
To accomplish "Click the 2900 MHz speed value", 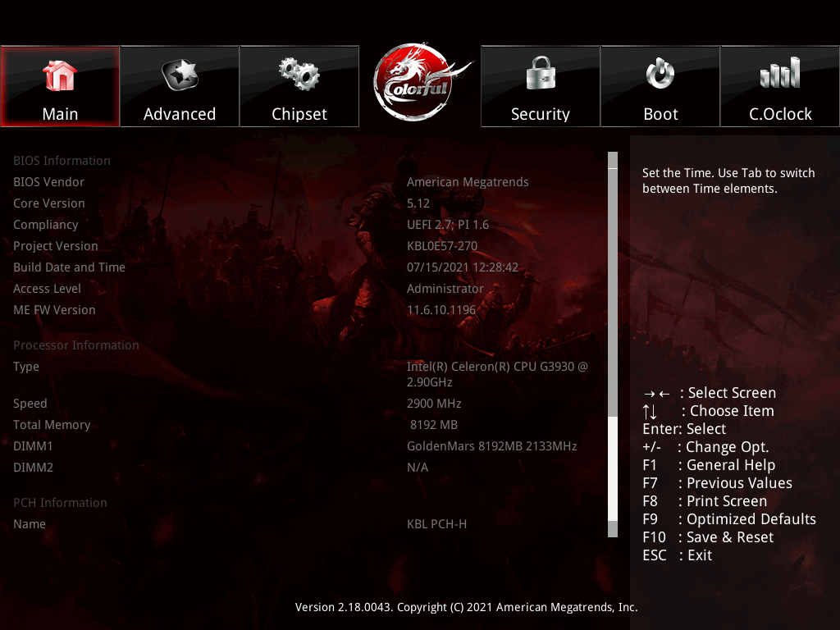I will click(434, 404).
